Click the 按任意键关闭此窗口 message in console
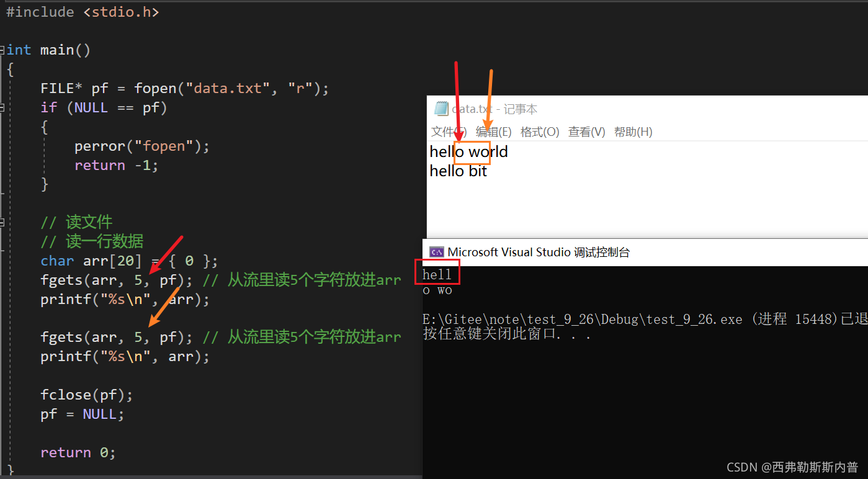The width and height of the screenshot is (868, 479). tap(507, 334)
